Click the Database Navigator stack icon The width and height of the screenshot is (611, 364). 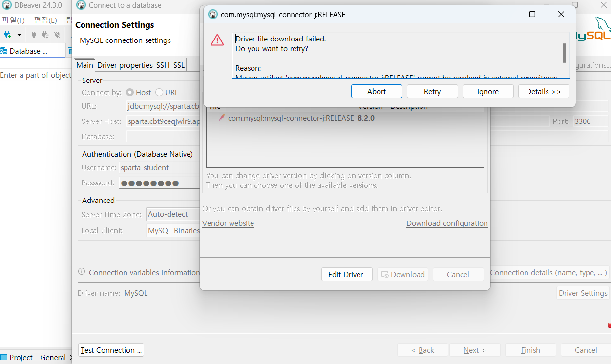pos(4,51)
